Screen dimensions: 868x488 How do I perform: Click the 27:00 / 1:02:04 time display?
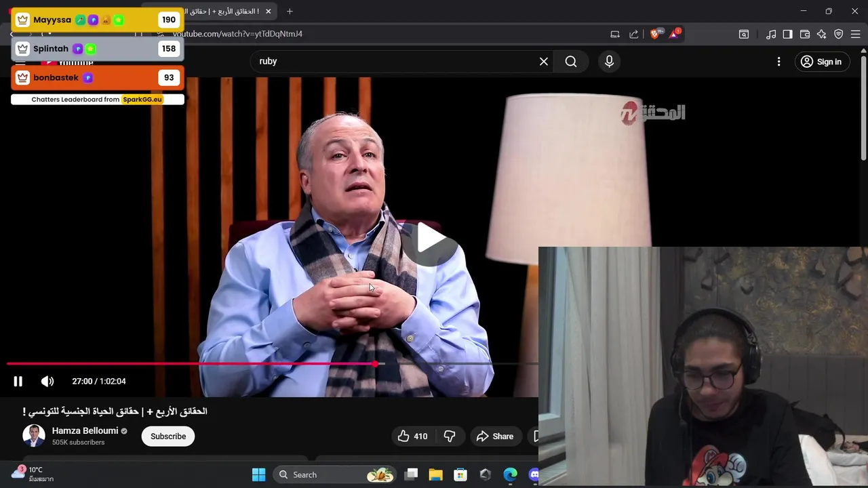[99, 382]
